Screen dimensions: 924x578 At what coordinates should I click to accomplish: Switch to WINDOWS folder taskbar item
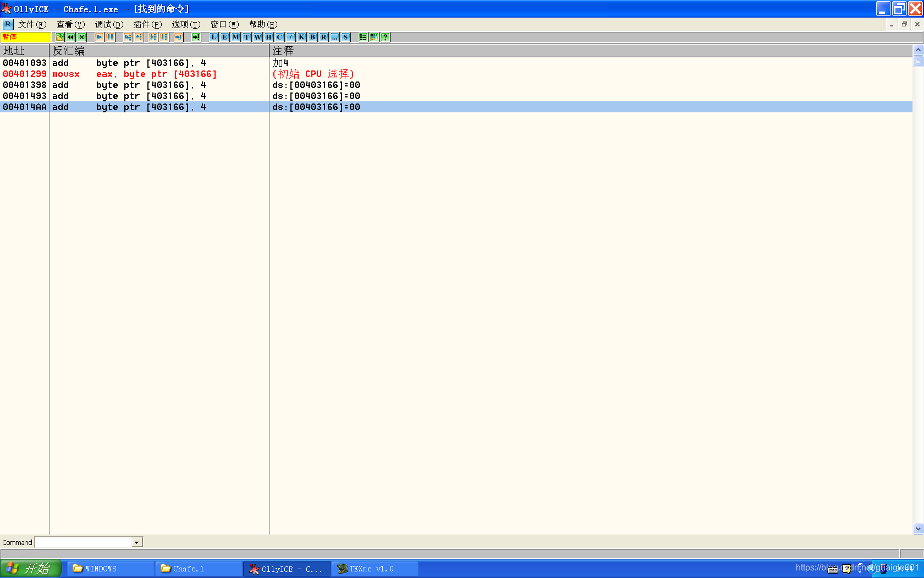(111, 569)
